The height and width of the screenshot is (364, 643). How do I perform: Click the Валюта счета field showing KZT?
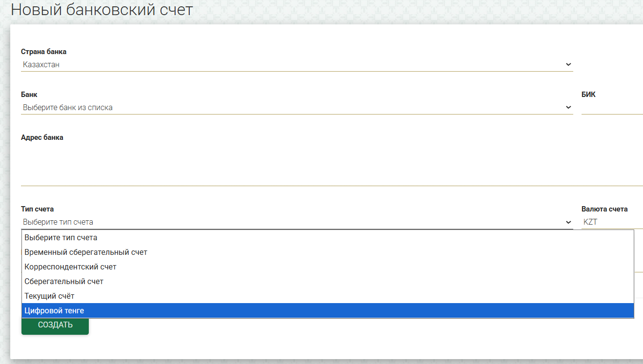(x=612, y=222)
